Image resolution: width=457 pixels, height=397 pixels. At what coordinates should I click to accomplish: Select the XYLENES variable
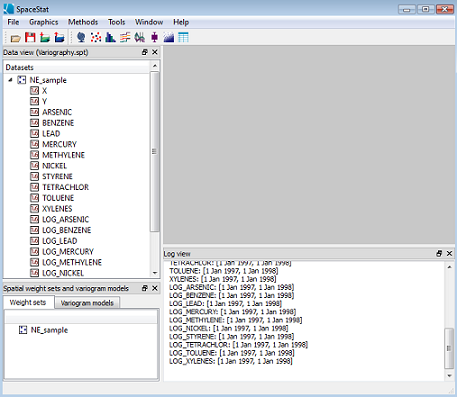click(57, 208)
